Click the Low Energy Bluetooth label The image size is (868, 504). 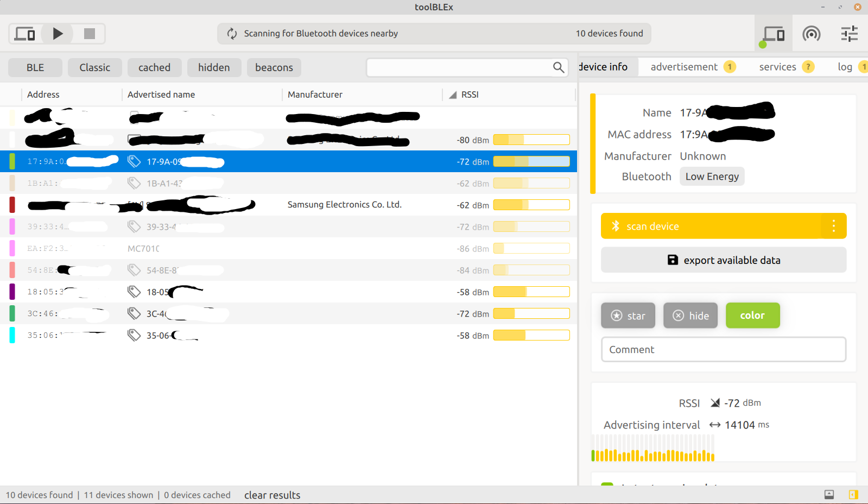pos(712,177)
